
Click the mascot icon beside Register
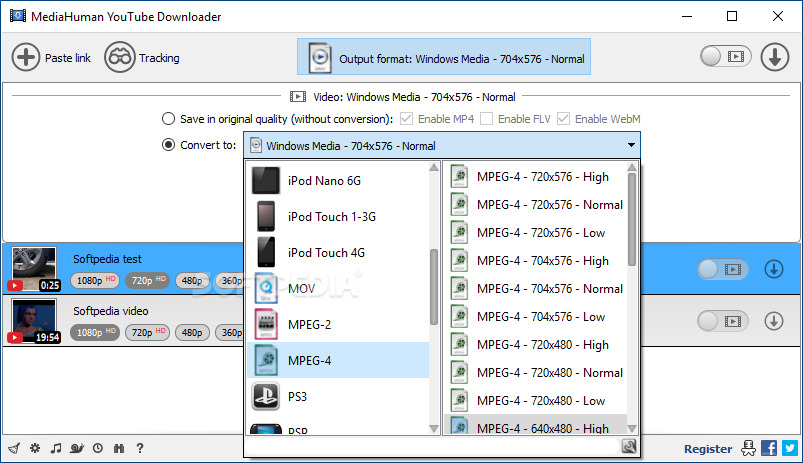748,448
